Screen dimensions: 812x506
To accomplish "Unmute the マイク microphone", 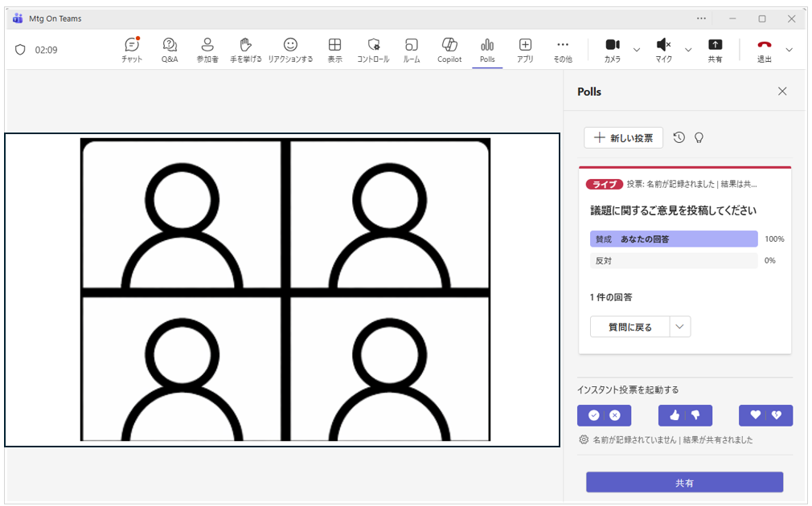I will pos(663,50).
